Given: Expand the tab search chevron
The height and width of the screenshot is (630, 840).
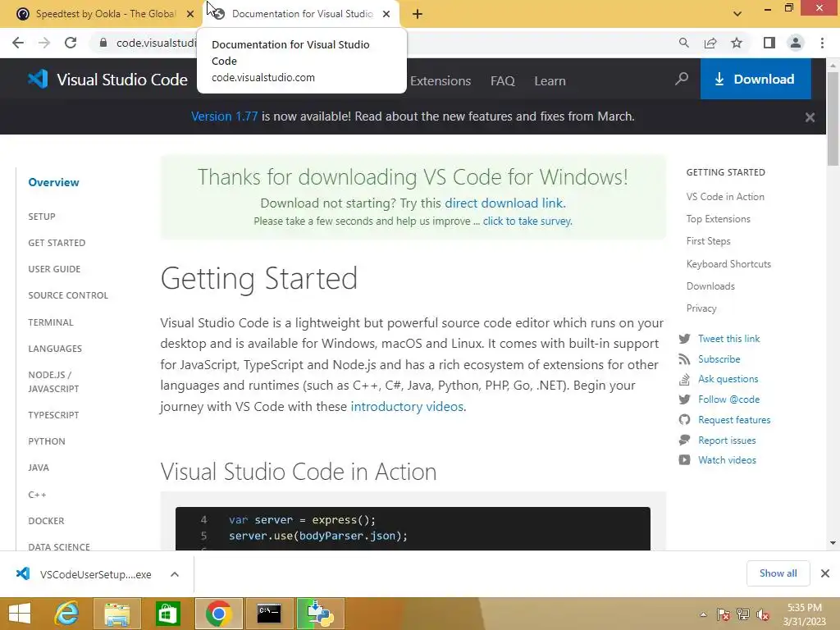Looking at the screenshot, I should pyautogui.click(x=737, y=14).
